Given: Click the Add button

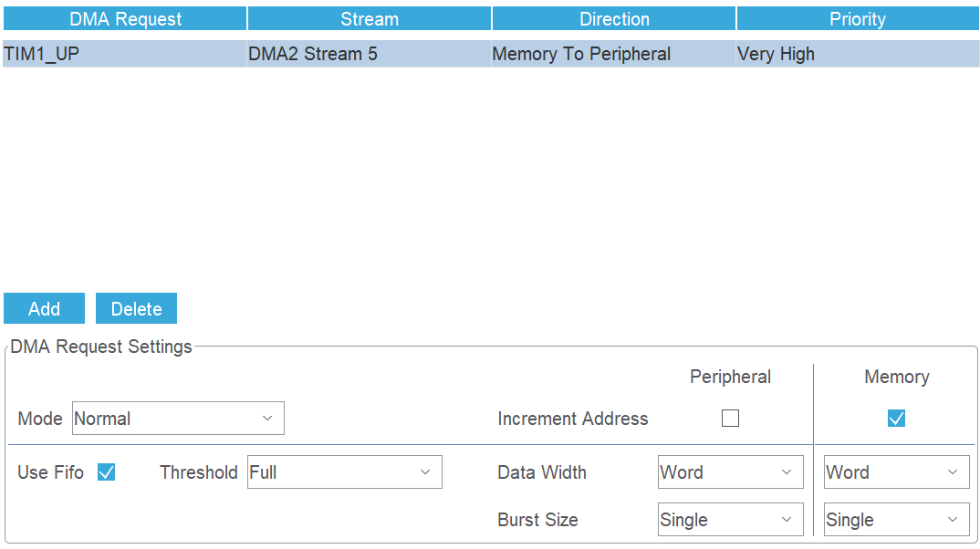Looking at the screenshot, I should pyautogui.click(x=44, y=308).
